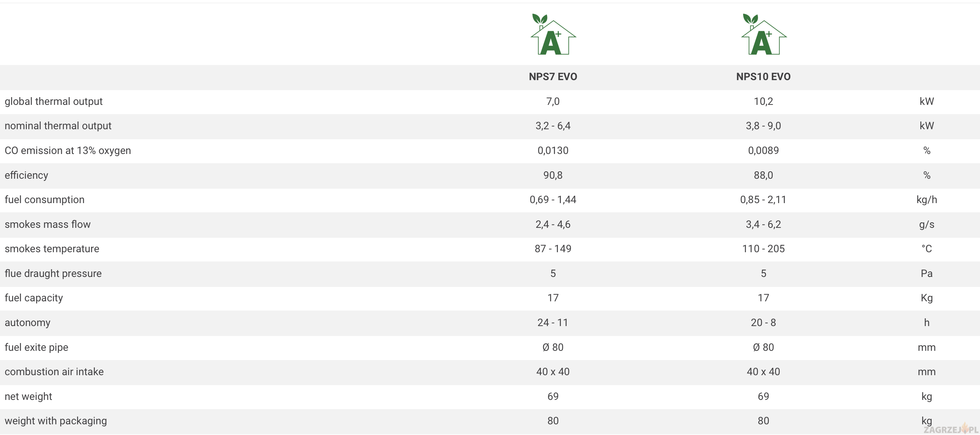The height and width of the screenshot is (435, 980).
Task: Click the A+ energy icon above NPS10 EVO
Action: coord(763,35)
